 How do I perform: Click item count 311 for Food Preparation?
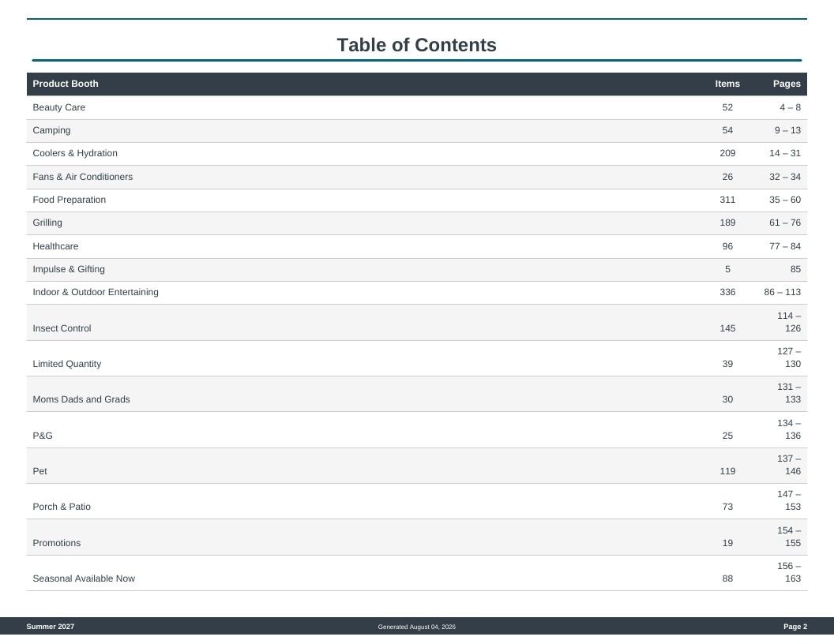point(727,200)
